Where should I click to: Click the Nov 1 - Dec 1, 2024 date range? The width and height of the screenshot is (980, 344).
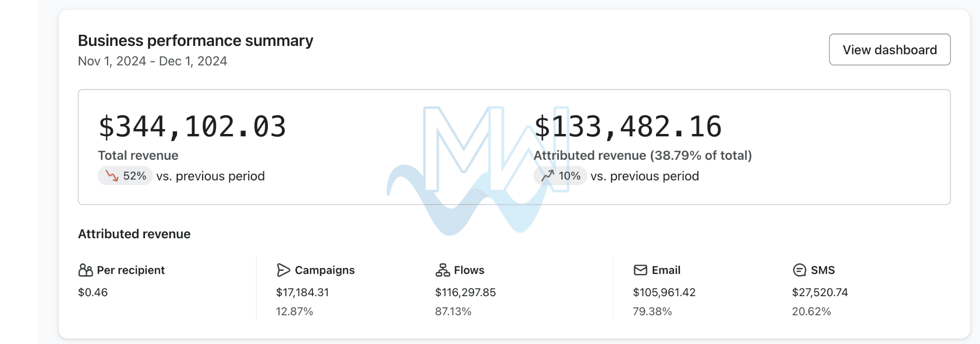tap(153, 61)
